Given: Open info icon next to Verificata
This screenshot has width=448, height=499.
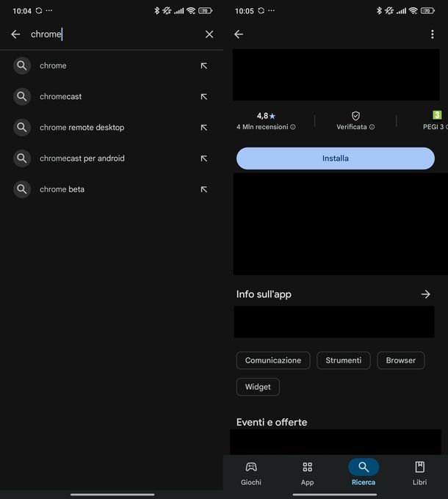Looking at the screenshot, I should click(x=372, y=127).
